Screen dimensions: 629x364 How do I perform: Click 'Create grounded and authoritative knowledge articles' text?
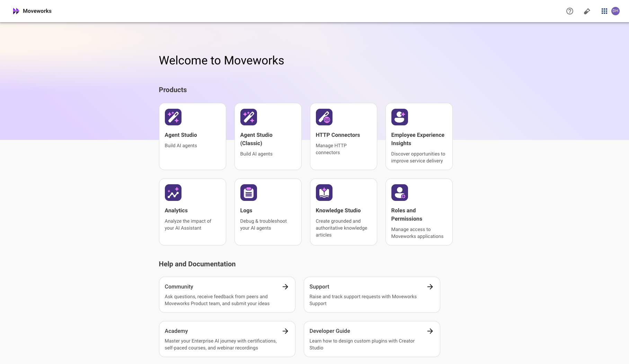342,228
